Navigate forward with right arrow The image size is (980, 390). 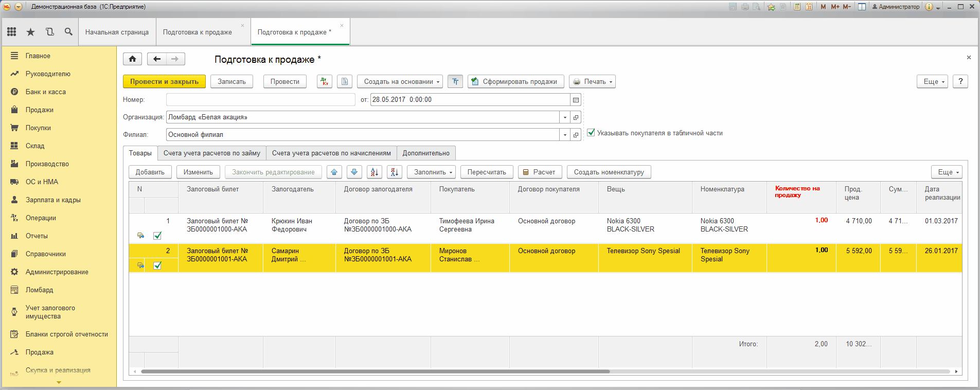[175, 59]
